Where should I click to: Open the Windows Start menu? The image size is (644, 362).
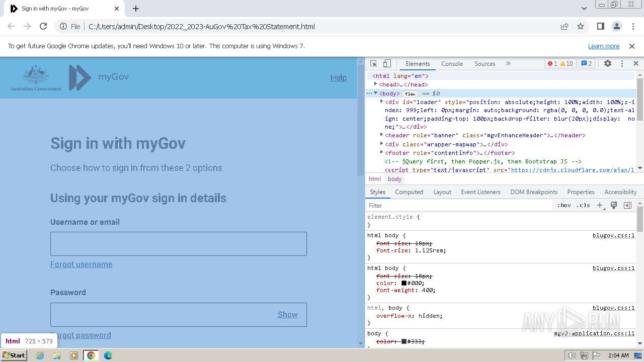[x=14, y=355]
